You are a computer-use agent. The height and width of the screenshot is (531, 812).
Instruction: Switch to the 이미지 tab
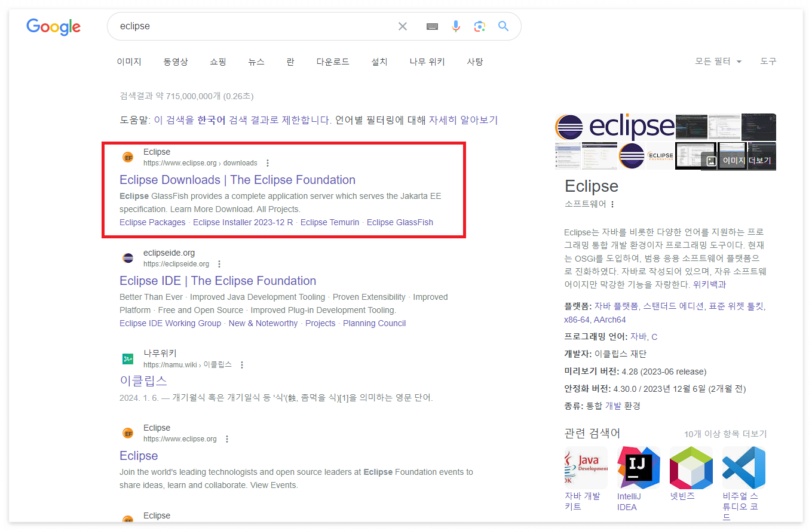pyautogui.click(x=129, y=62)
